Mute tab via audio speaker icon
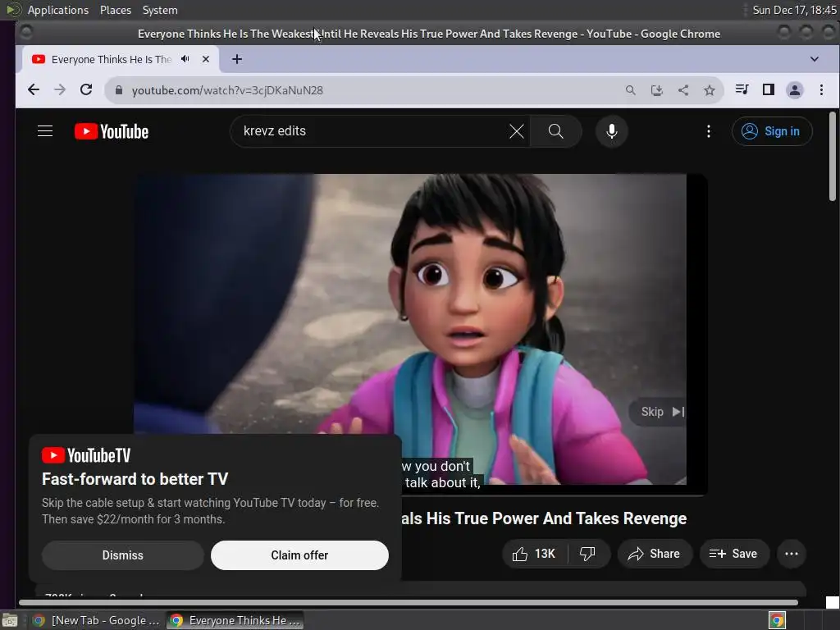The height and width of the screenshot is (630, 840). click(185, 59)
